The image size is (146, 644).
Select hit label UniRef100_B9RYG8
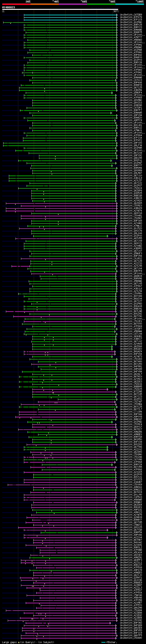coord(131,437)
